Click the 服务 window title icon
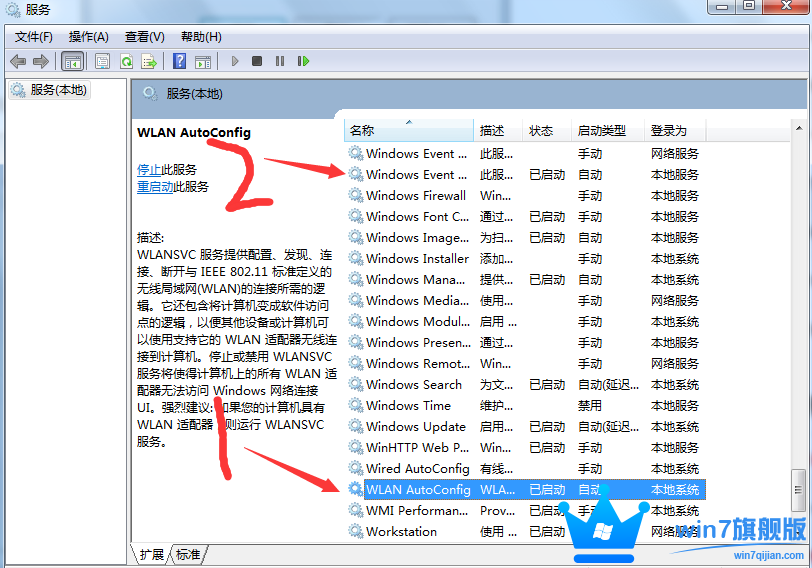Viewport: 812px width, 568px height. point(12,9)
